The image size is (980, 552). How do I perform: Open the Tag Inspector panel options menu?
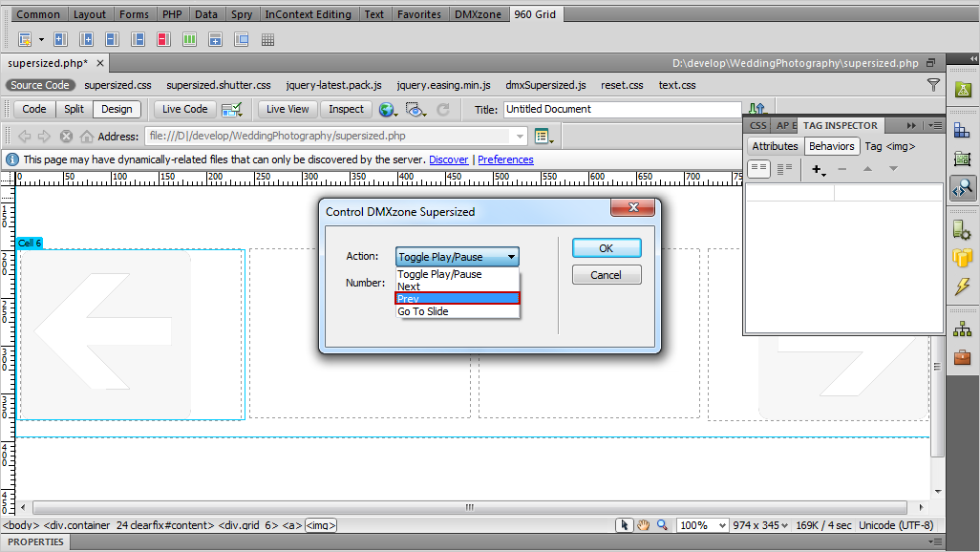click(935, 126)
